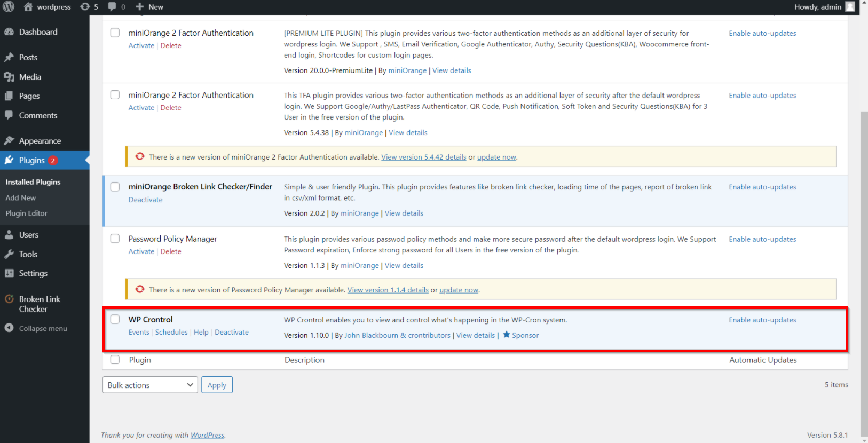View details of WP Crontrol
The image size is (868, 443).
(476, 335)
